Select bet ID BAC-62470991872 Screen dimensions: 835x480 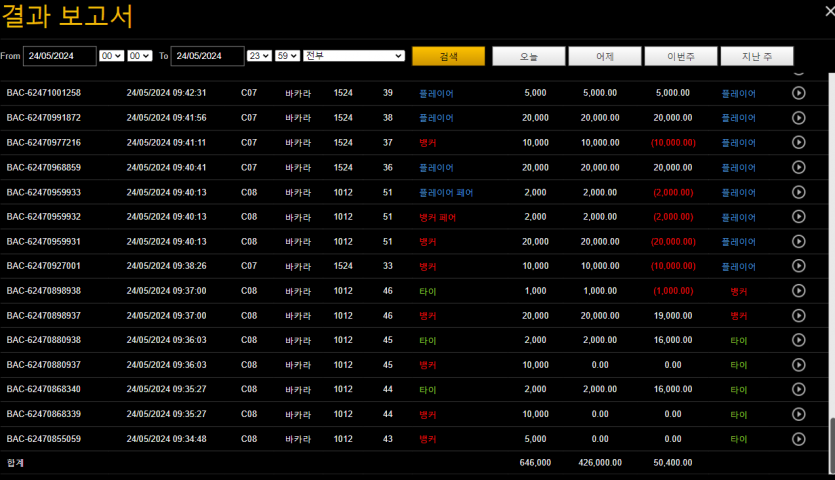point(44,118)
